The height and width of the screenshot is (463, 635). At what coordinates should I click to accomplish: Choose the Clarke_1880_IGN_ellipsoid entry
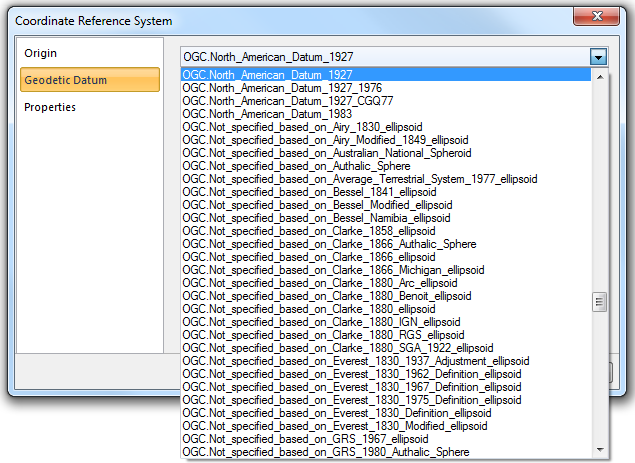pos(386,322)
